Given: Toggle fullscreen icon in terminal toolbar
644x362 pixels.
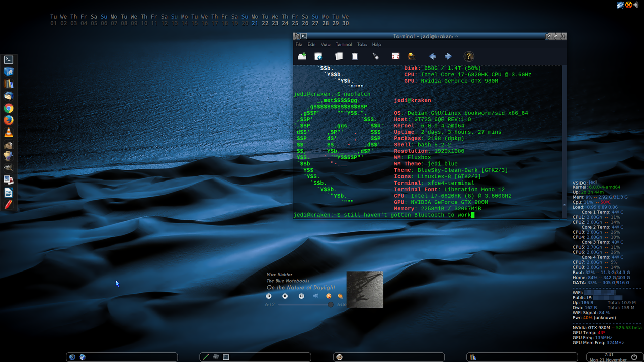Looking at the screenshot, I should pos(395,56).
